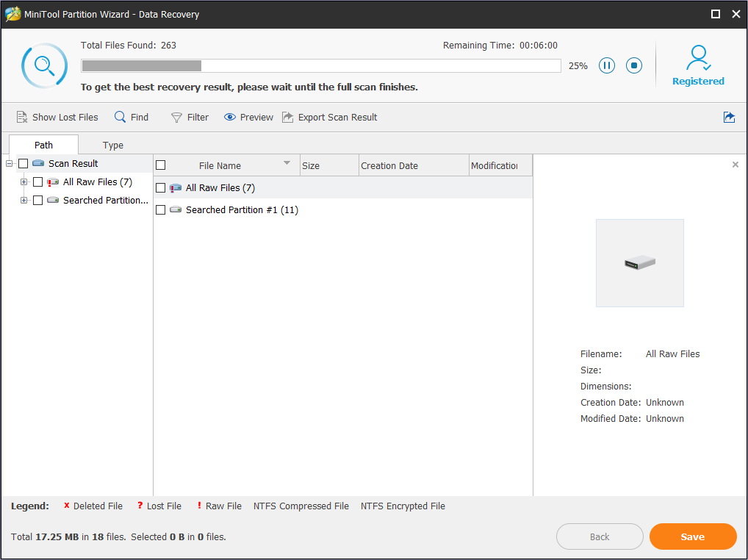Select the All Raw Files (7) row text

220,188
